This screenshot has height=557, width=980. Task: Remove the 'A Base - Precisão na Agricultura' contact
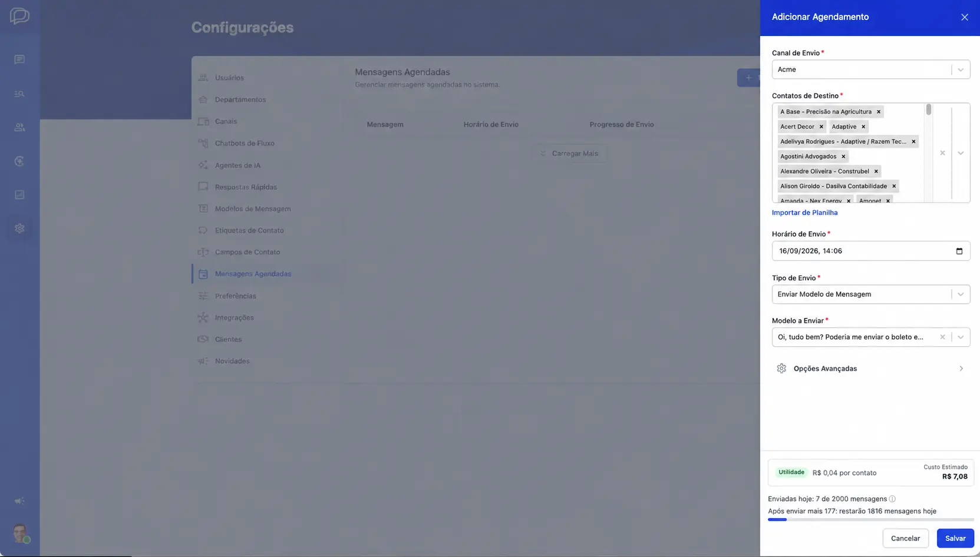pos(878,112)
